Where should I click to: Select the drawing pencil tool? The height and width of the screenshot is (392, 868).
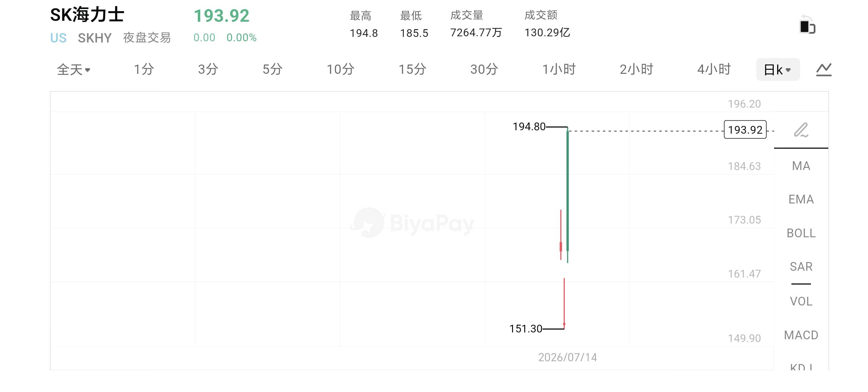coord(801,130)
